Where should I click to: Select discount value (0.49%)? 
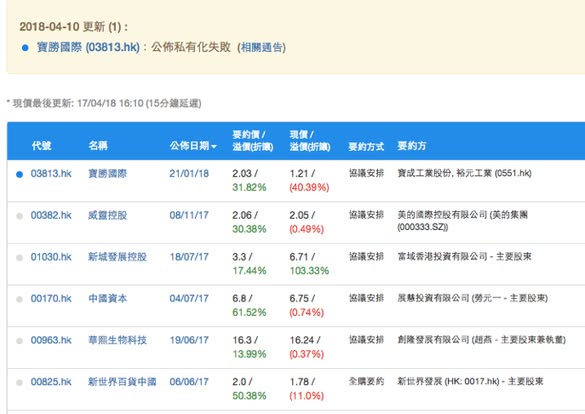[x=307, y=229]
